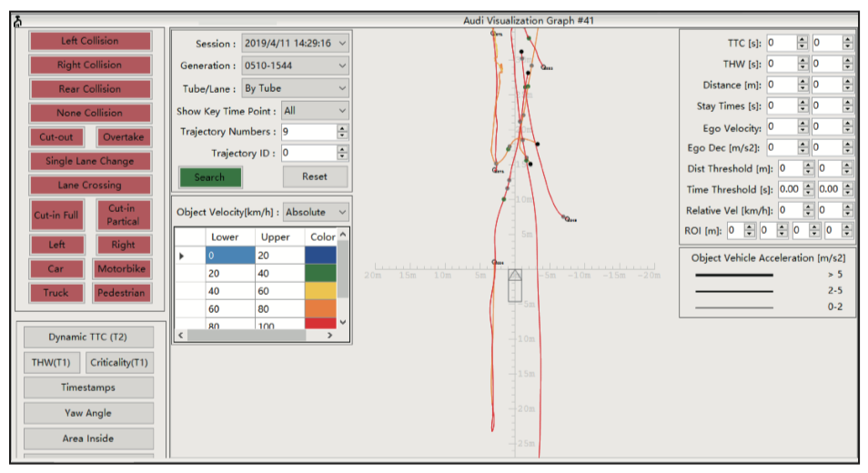Click the Color column header
This screenshot has height=473, width=868.
point(322,236)
